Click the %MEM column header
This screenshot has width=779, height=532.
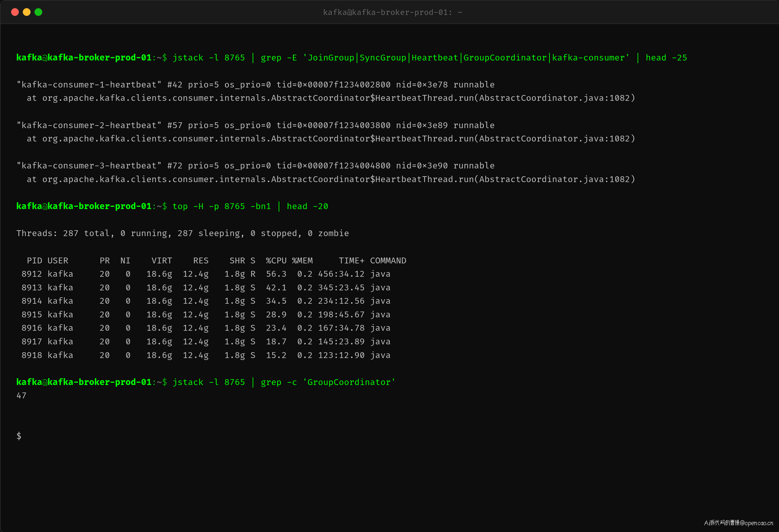(302, 260)
